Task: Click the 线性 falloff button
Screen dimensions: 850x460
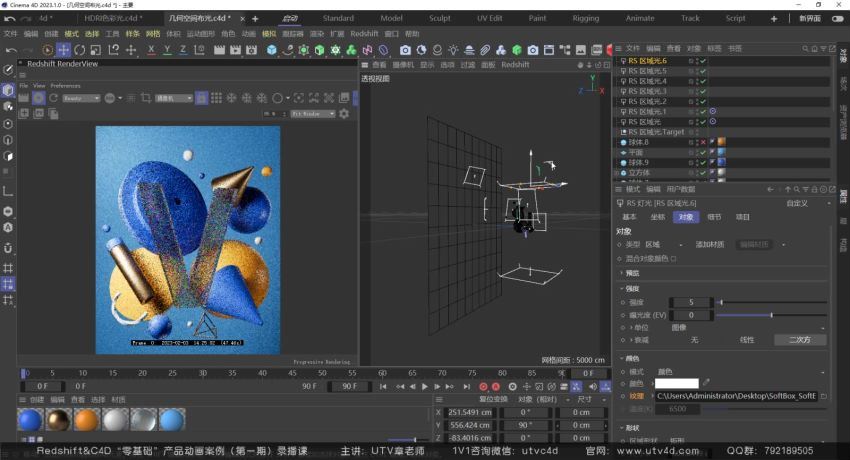Action: tap(746, 340)
